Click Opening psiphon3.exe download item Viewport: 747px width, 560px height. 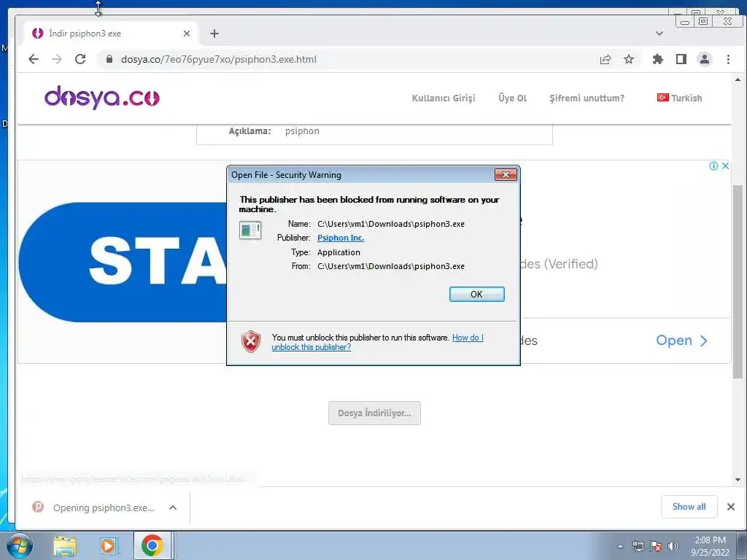pos(104,507)
